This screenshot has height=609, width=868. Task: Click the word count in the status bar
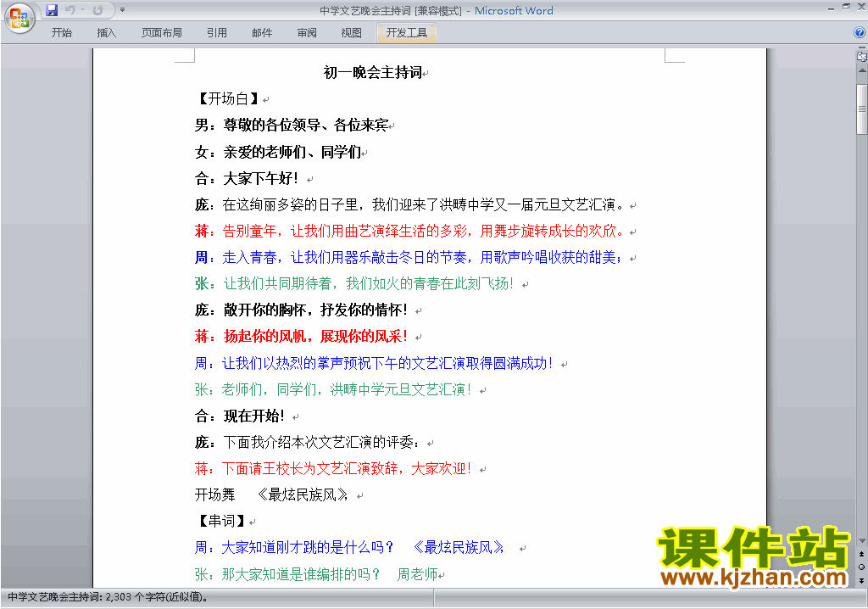coord(108,597)
